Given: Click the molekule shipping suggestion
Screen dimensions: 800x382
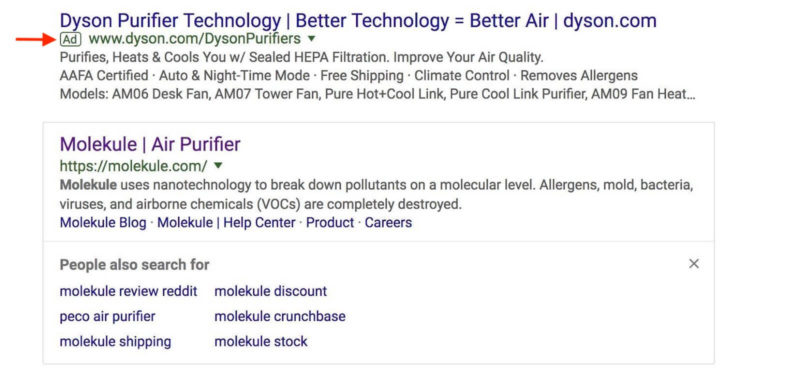Looking at the screenshot, I should pos(116,342).
